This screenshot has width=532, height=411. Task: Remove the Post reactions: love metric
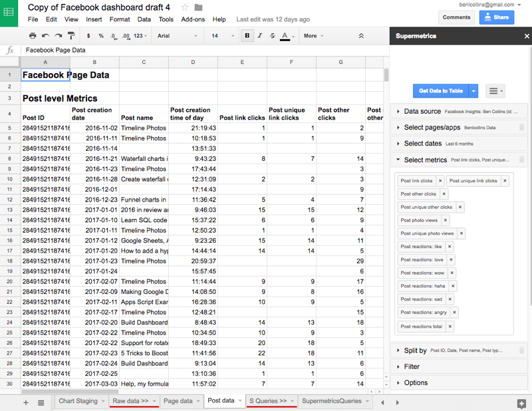451,259
